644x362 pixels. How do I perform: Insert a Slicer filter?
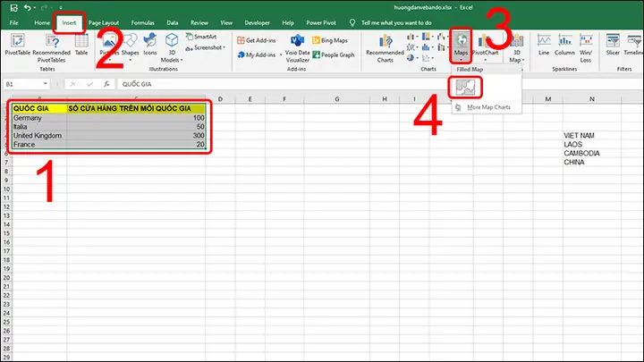tap(613, 45)
